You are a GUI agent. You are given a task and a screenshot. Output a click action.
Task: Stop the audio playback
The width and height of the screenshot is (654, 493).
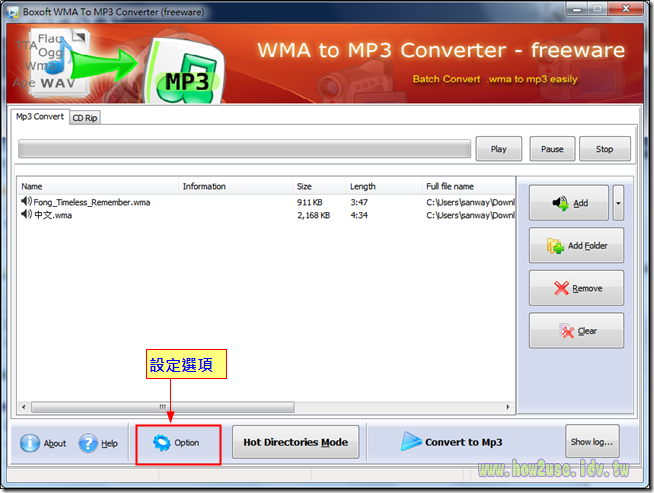(604, 149)
